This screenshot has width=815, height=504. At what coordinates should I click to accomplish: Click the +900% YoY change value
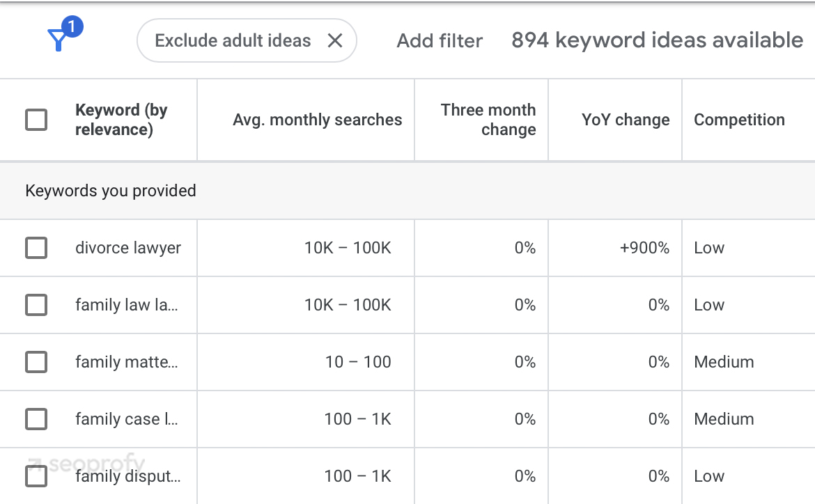coord(644,248)
